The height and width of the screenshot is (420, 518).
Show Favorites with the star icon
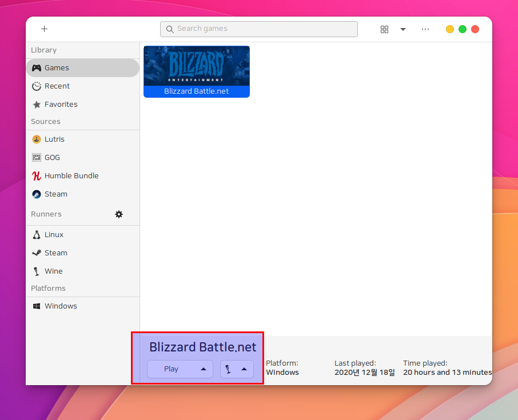coord(61,105)
